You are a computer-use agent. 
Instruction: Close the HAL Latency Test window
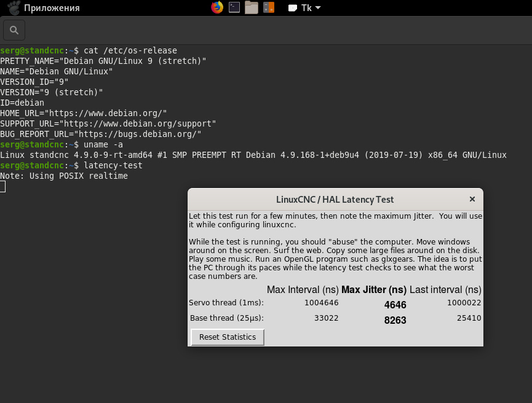point(472,199)
